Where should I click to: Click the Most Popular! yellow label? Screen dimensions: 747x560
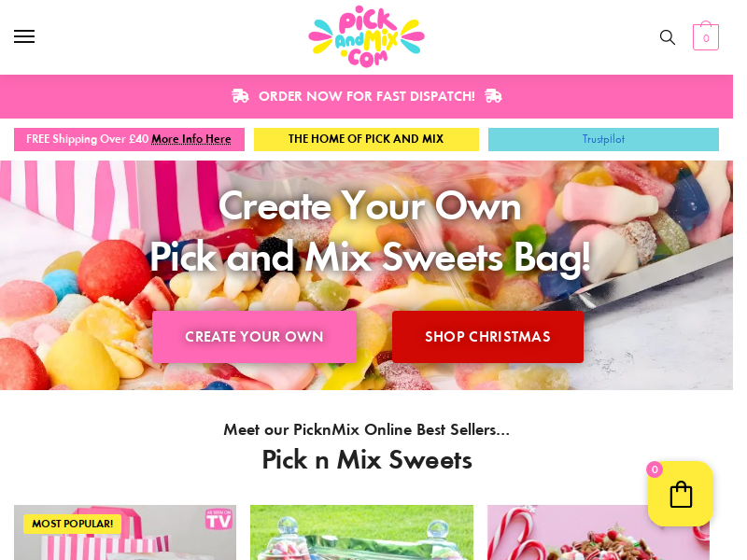pos(73,524)
